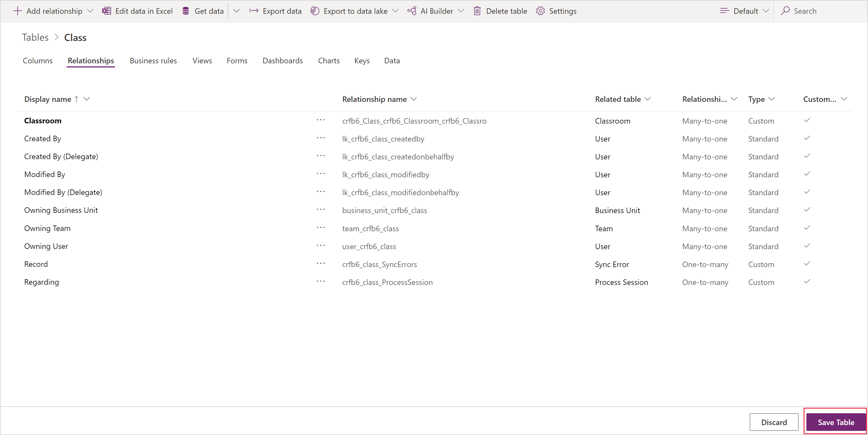Screen dimensions: 868x435
Task: Click the Discard button
Action: click(x=776, y=421)
